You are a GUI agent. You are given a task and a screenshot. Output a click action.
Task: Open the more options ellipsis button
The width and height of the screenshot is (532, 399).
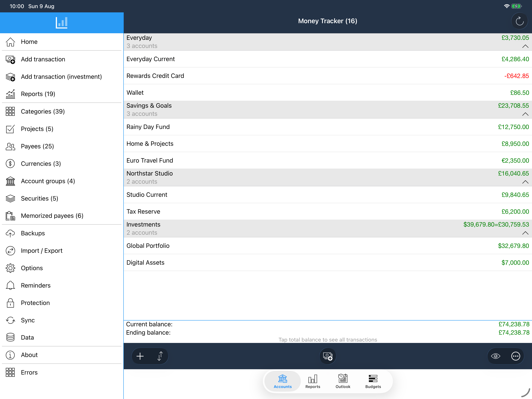tap(516, 356)
